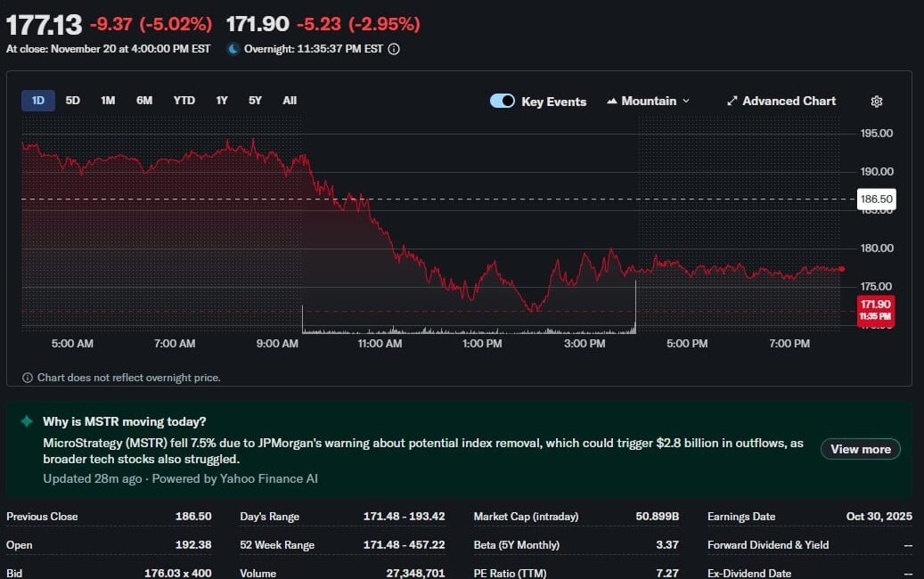Switch to the 5D time range
The image size is (924, 579).
click(x=73, y=101)
